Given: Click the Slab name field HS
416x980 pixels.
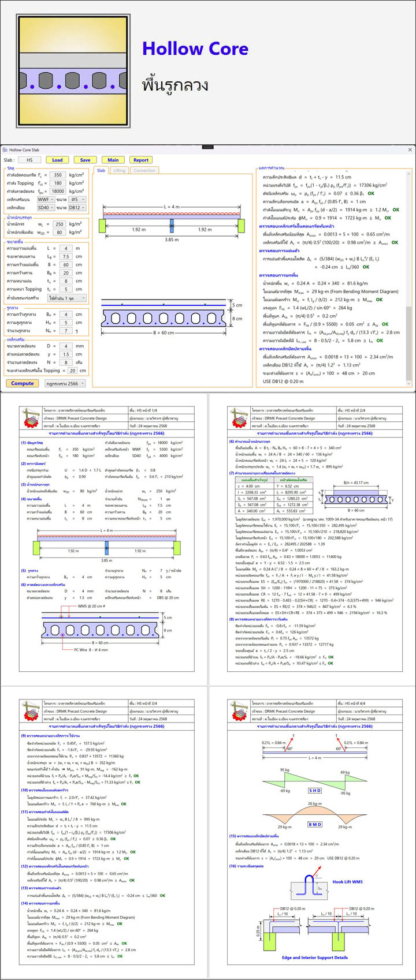Looking at the screenshot, I should click(29, 160).
